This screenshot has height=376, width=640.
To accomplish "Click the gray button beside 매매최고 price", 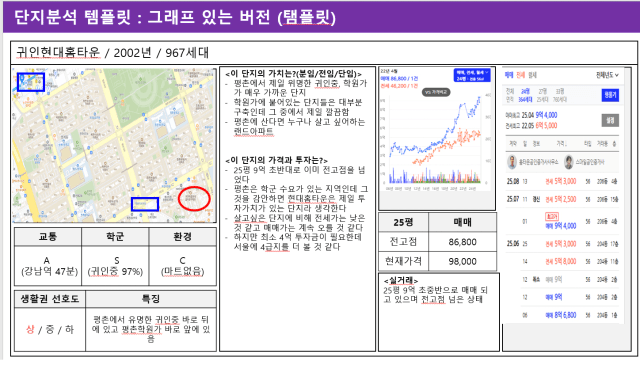I will 610,120.
